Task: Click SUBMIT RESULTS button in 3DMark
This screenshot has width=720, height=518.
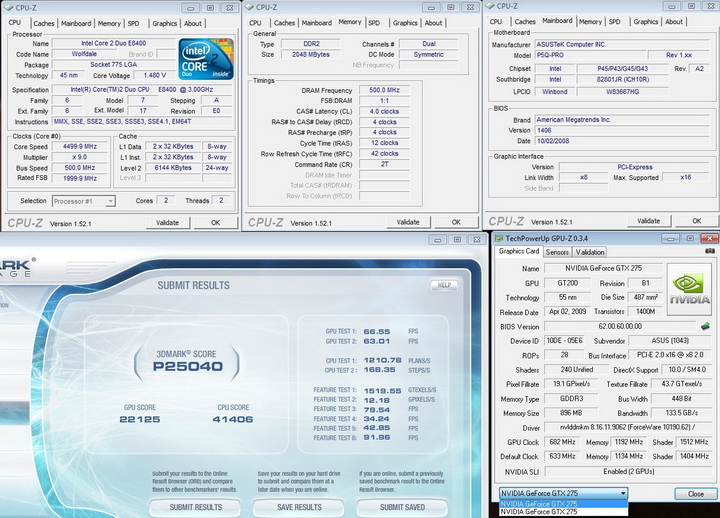Action: point(196,507)
